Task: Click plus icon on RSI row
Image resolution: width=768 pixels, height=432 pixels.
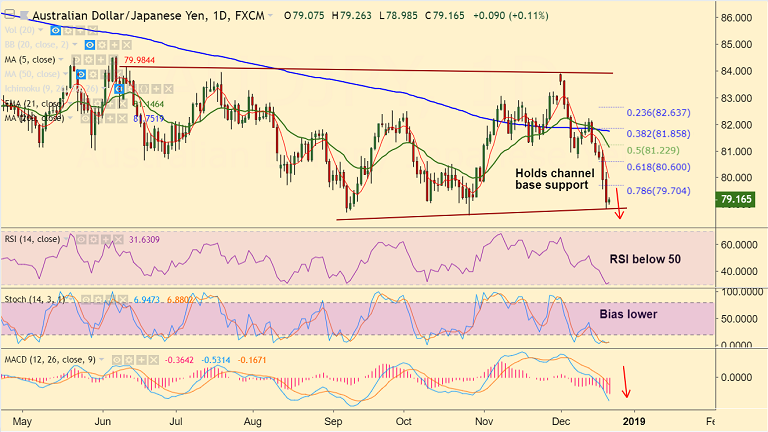Action: pos(106,240)
